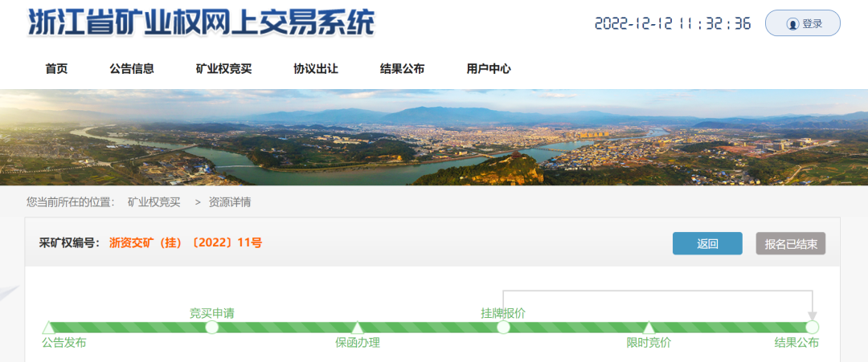The height and width of the screenshot is (362, 868).
Task: Click the 矿业权竞买 breadcrumb link
Action: pos(154,202)
